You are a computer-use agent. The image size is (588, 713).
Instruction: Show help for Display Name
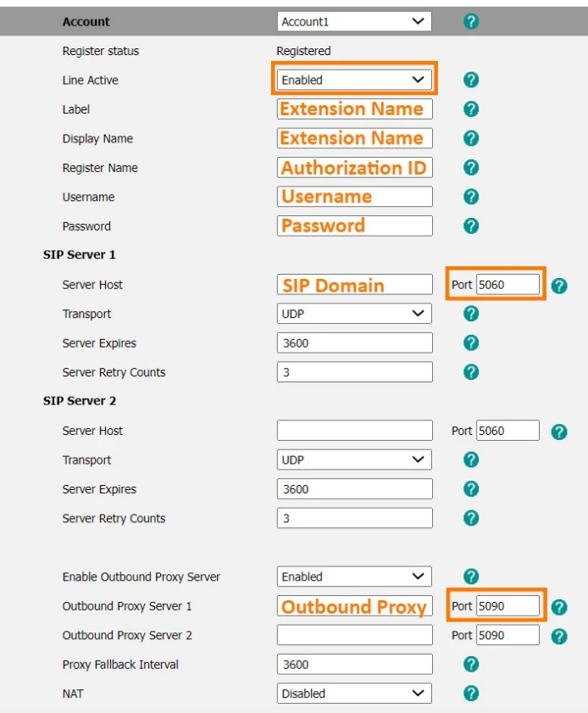point(471,138)
